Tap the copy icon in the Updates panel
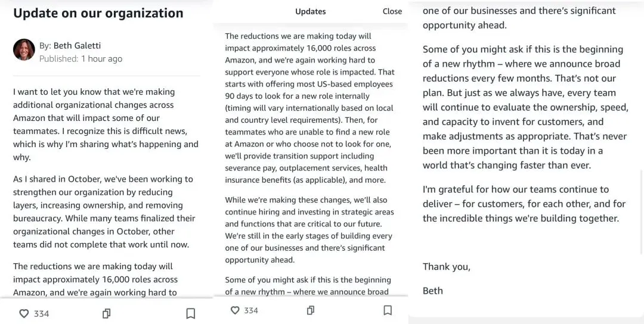Image resolution: width=644 pixels, height=324 pixels. coord(311,310)
